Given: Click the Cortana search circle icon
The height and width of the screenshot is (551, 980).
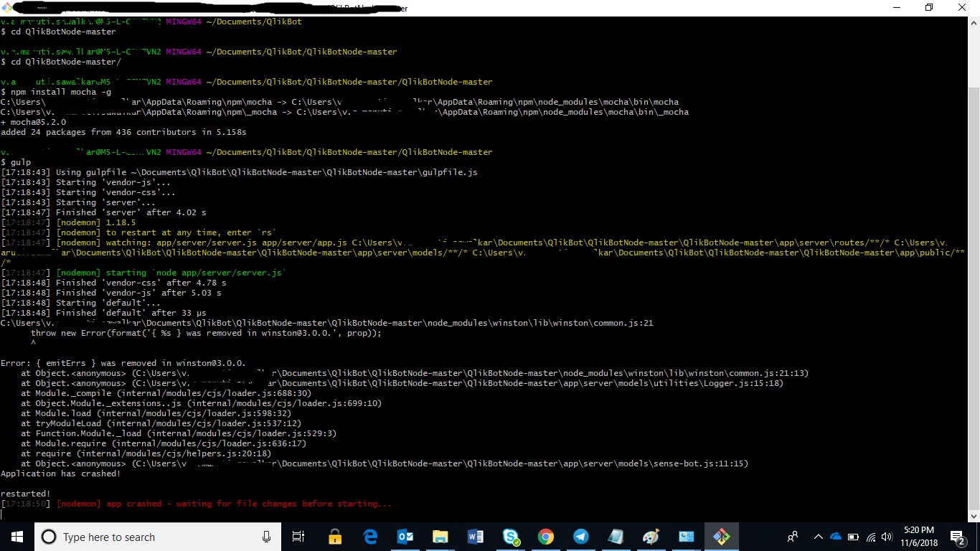Looking at the screenshot, I should 49,537.
